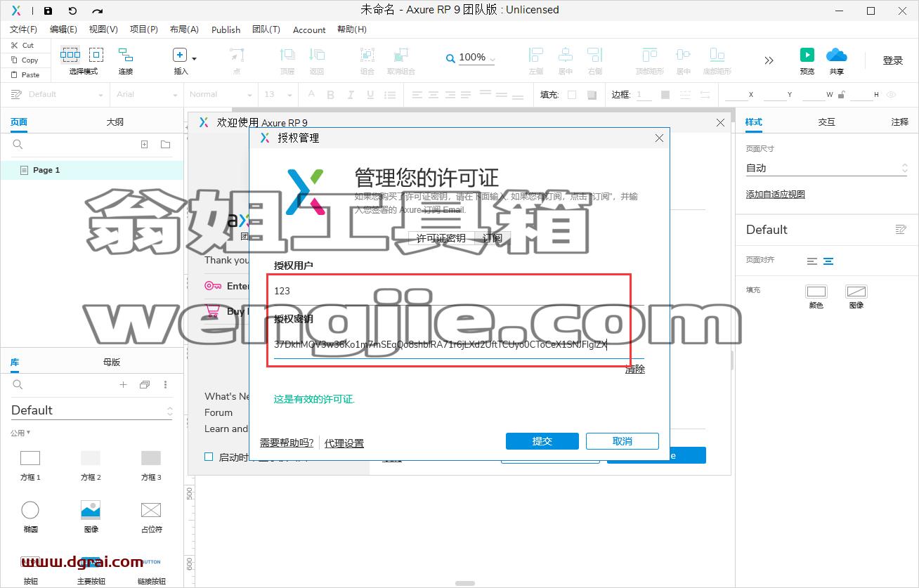Open the Help (帮助) menu
The image size is (919, 588).
coord(352,30)
